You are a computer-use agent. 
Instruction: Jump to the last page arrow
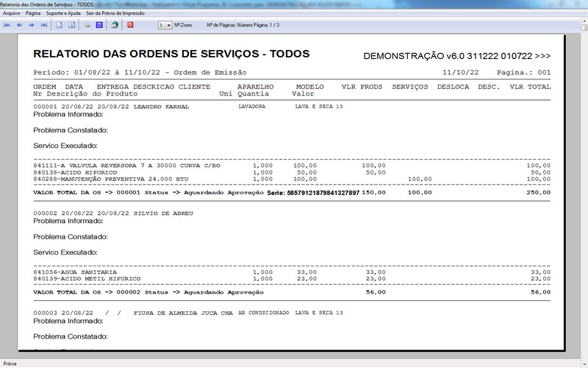(44, 25)
